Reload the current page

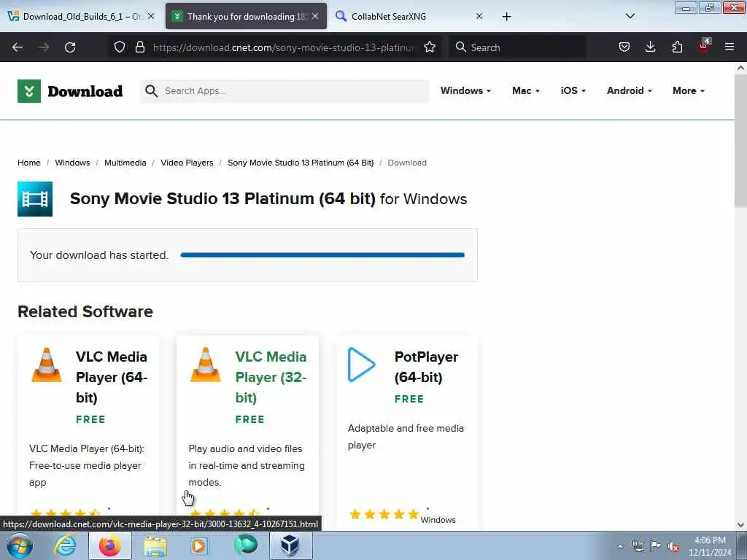[70, 47]
